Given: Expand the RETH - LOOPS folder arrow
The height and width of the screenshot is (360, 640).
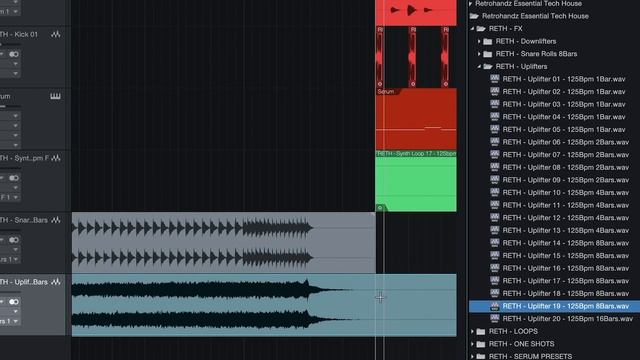Looking at the screenshot, I should (x=472, y=331).
